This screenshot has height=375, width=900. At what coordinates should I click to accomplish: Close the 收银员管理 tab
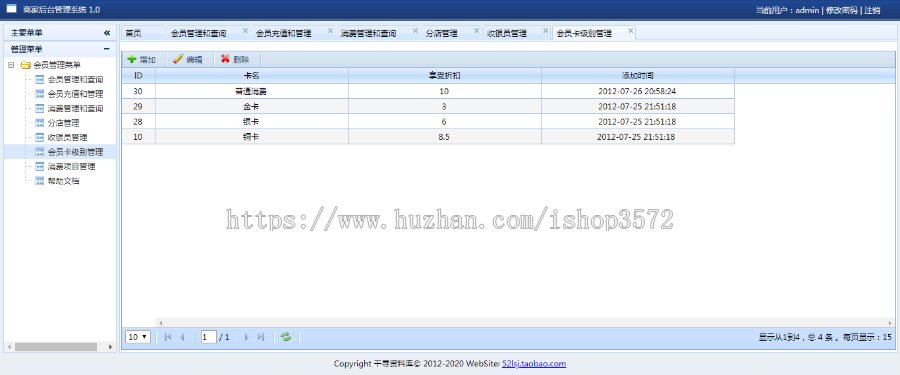point(545,30)
